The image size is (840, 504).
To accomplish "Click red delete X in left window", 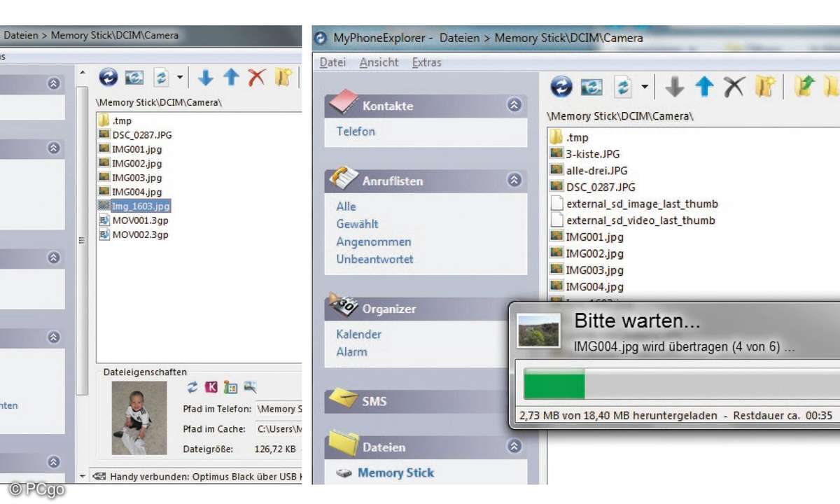I will point(257,77).
